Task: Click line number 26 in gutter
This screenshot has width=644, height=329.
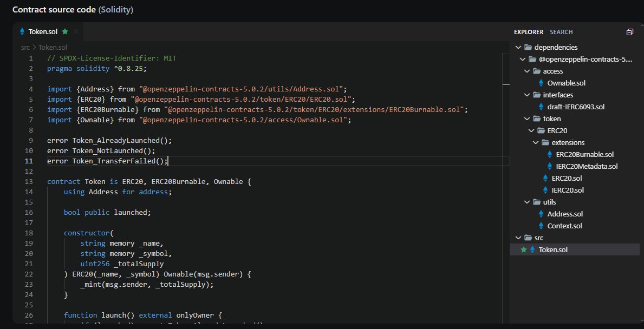Action: click(x=29, y=315)
